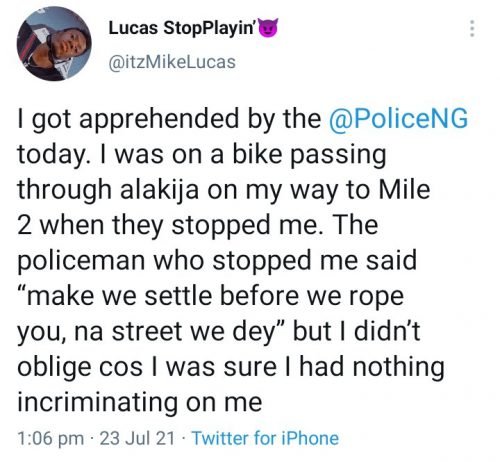
Task: Click the word "apprehended" in the tweet
Action: pyautogui.click(x=159, y=119)
